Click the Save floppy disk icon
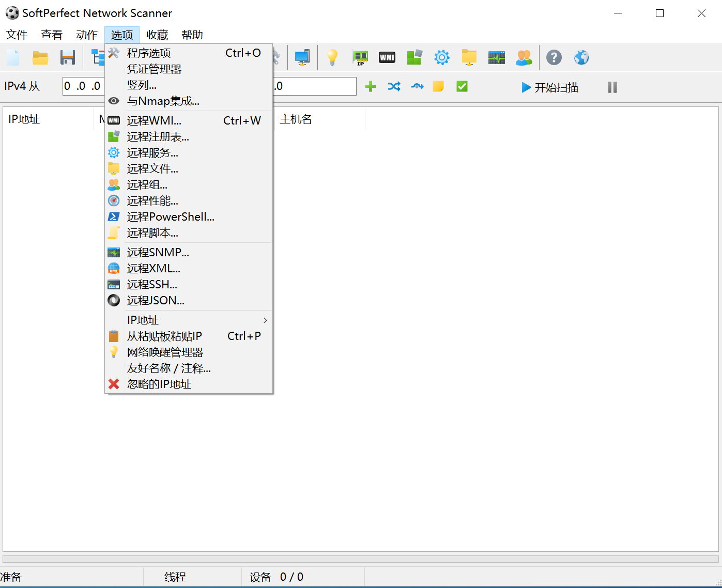This screenshot has height=588, width=722. pyautogui.click(x=68, y=57)
